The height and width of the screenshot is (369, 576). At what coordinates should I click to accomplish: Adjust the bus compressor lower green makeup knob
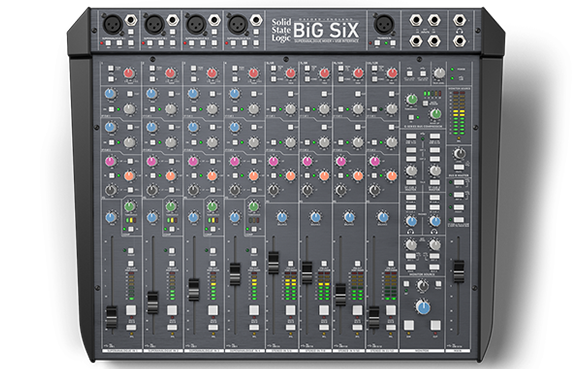click(x=436, y=114)
